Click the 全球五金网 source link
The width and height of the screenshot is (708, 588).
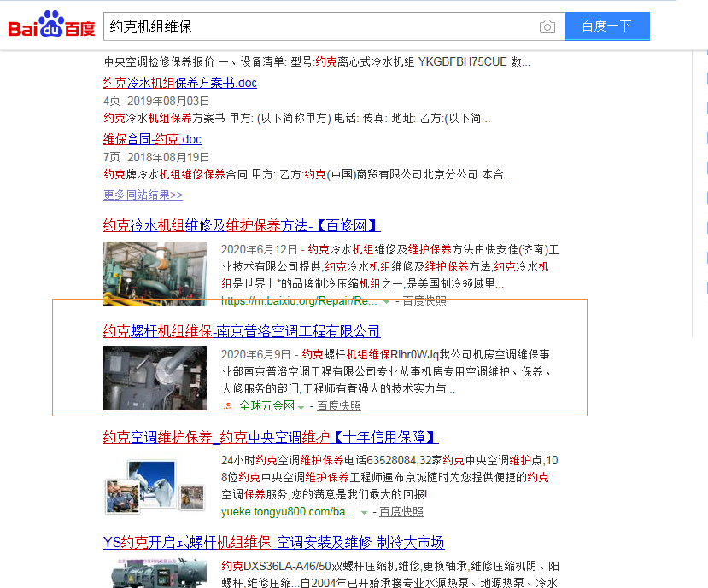(266, 405)
